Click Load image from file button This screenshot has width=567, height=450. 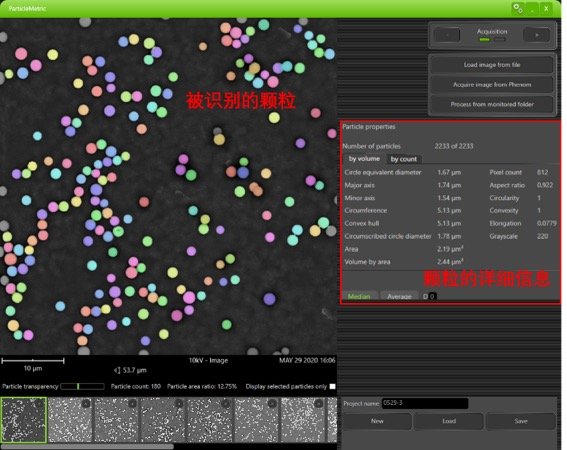492,65
